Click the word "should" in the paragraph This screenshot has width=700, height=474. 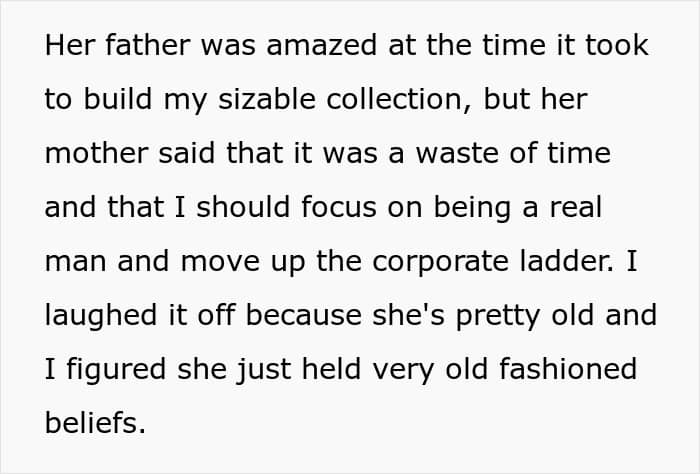[x=243, y=207]
